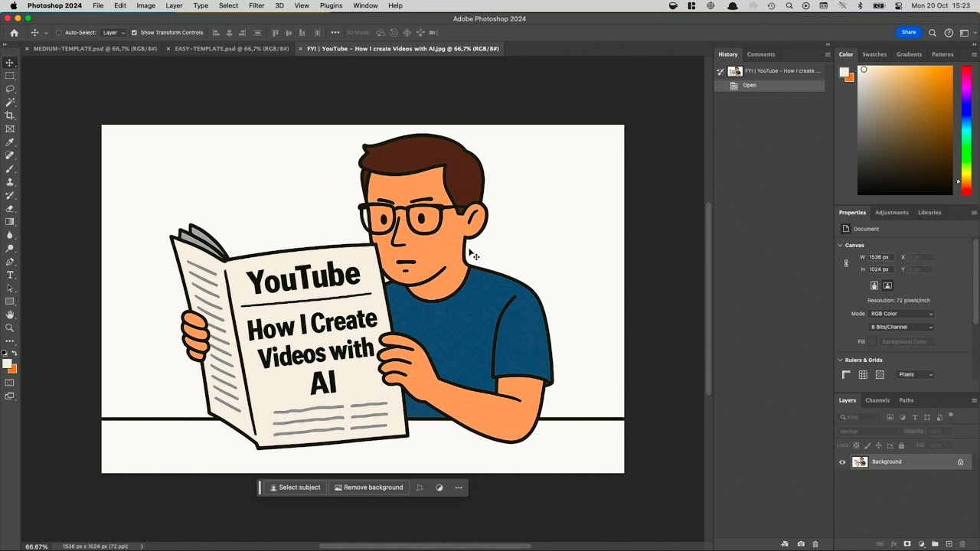Select the Eyedropper tool
This screenshot has width=980, height=551.
[x=10, y=142]
